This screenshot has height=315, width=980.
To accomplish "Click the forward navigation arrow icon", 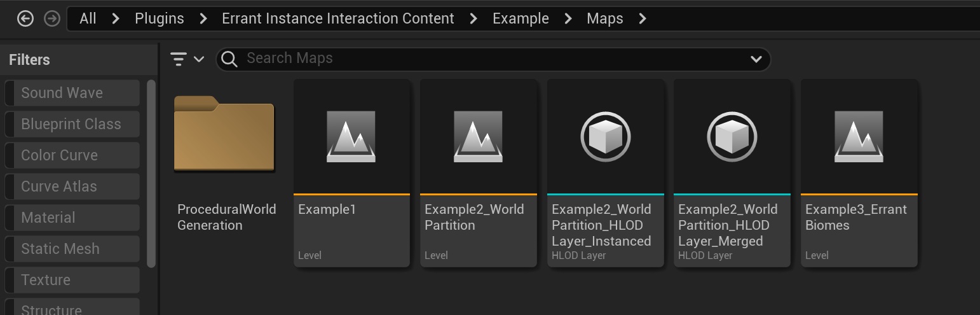I will tap(51, 18).
